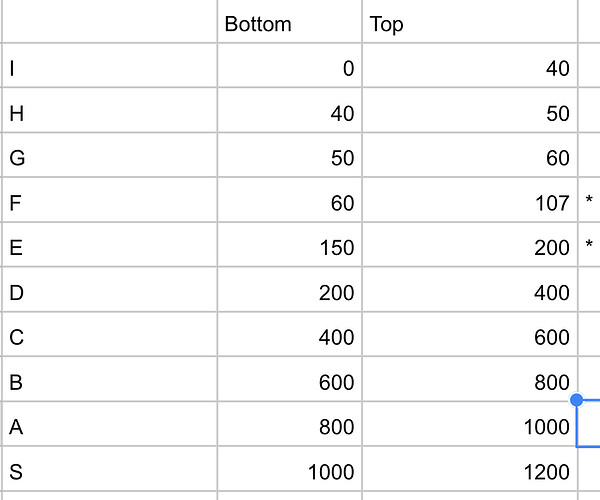The image size is (600, 500).
Task: Select row H label cell
Action: pyautogui.click(x=109, y=110)
